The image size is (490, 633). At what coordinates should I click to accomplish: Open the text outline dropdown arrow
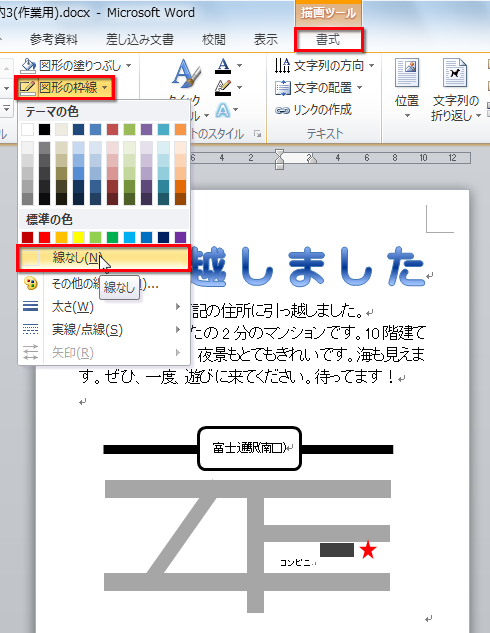239,88
